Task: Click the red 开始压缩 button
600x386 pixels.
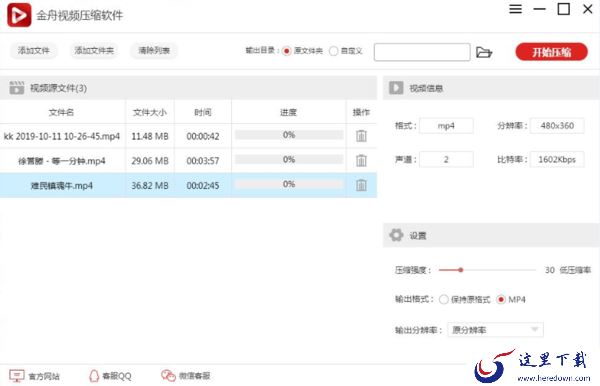Action: pos(551,52)
